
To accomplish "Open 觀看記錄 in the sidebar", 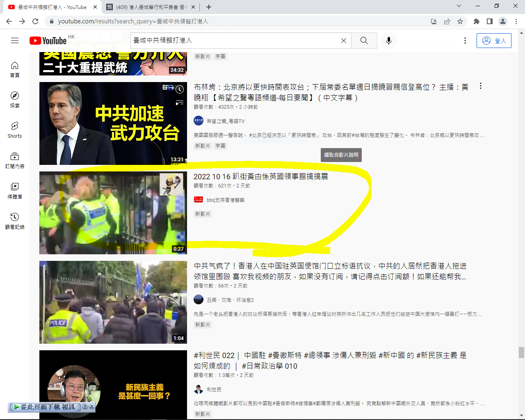I will tap(15, 221).
